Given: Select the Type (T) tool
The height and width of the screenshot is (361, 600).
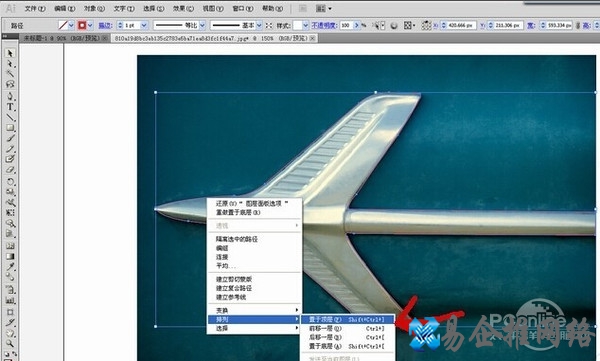Looking at the screenshot, I should tap(10, 107).
